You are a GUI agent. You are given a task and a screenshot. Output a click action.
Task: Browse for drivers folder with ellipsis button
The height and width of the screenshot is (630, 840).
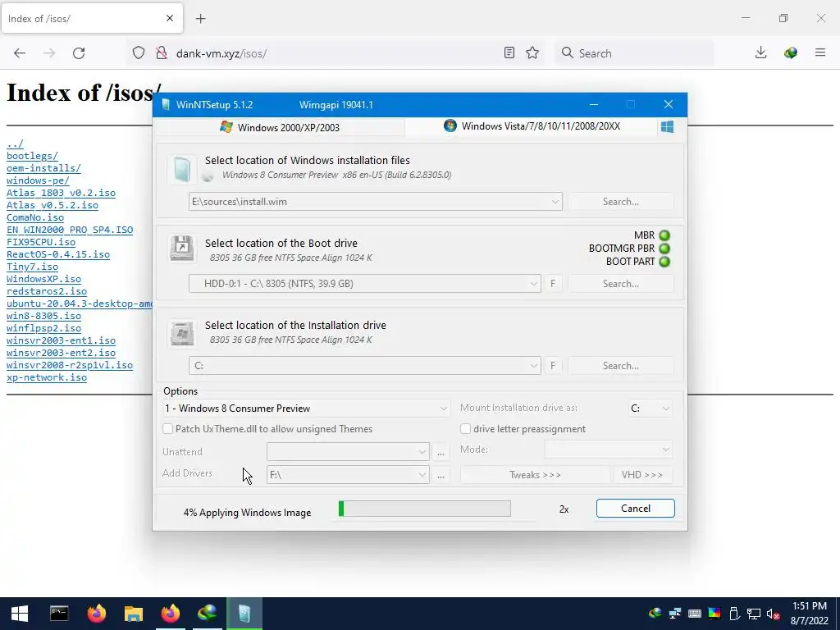(x=441, y=475)
